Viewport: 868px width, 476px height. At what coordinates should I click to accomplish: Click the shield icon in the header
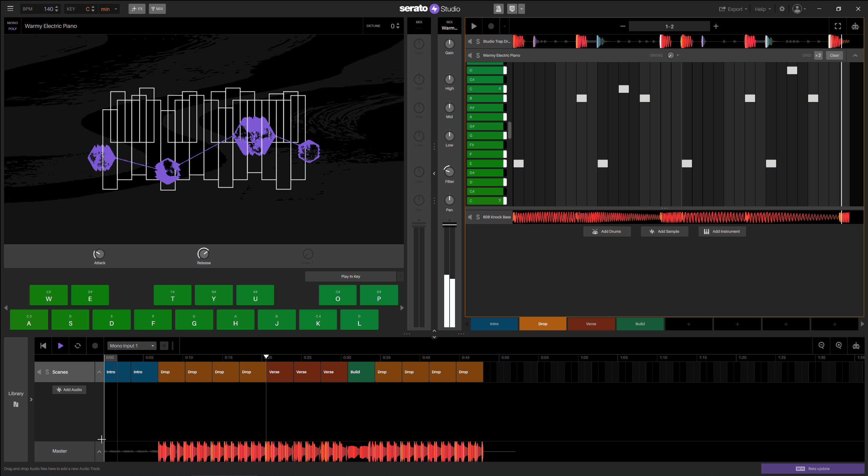(x=512, y=9)
